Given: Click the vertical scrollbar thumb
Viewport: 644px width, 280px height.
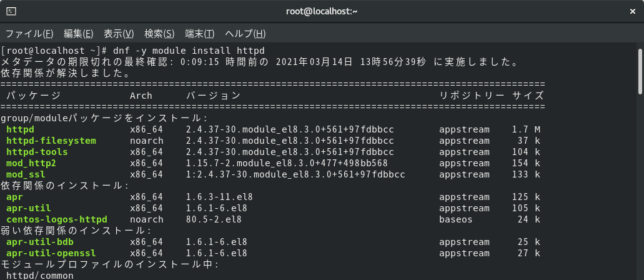Looking at the screenshot, I should tap(640, 71).
